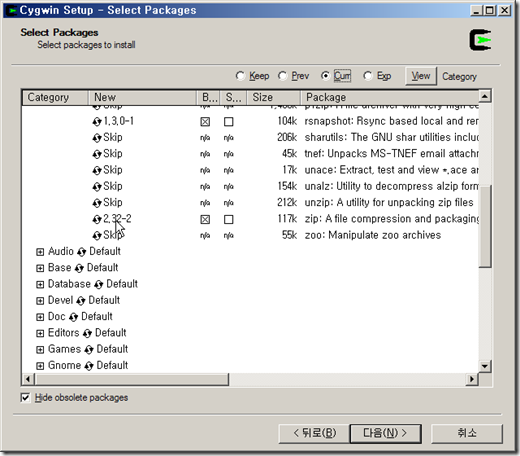The image size is (520, 456).
Task: Click vertical scrollbar thumb
Action: [x=485, y=226]
